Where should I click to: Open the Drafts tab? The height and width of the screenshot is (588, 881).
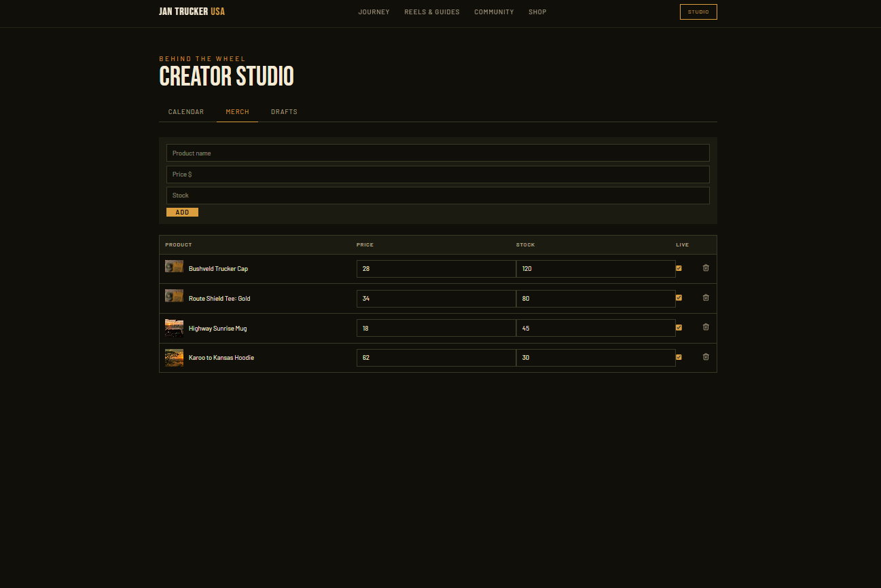pos(284,112)
